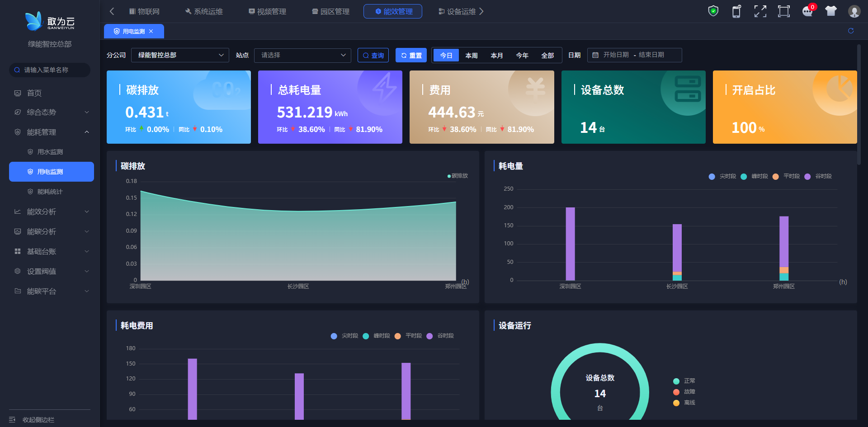Expand the 基础台账 sidebar menu

[87, 251]
